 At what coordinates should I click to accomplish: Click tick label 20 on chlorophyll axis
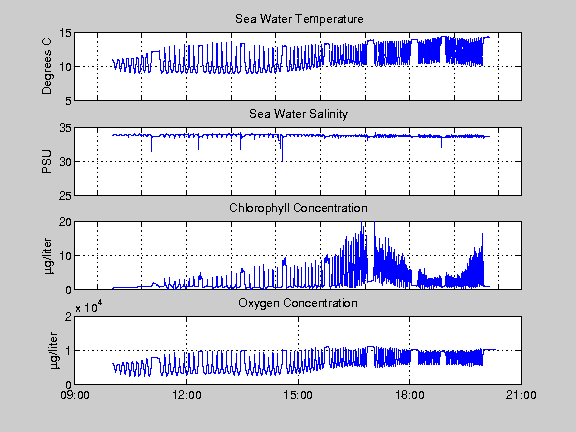65,222
